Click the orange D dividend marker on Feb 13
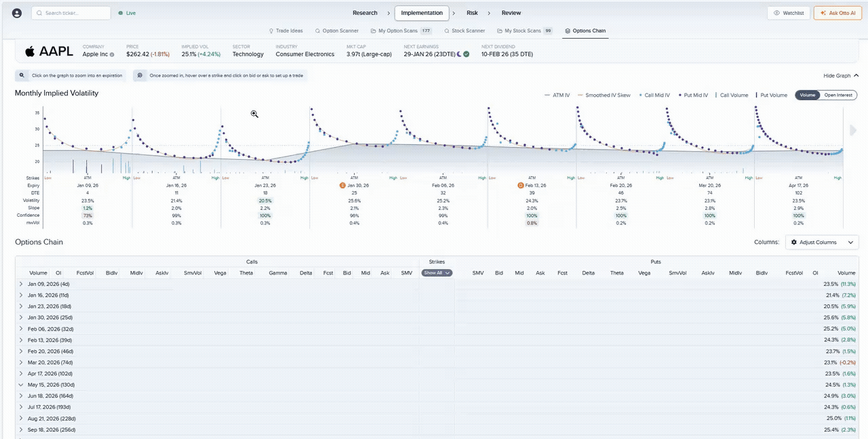 pos(521,185)
